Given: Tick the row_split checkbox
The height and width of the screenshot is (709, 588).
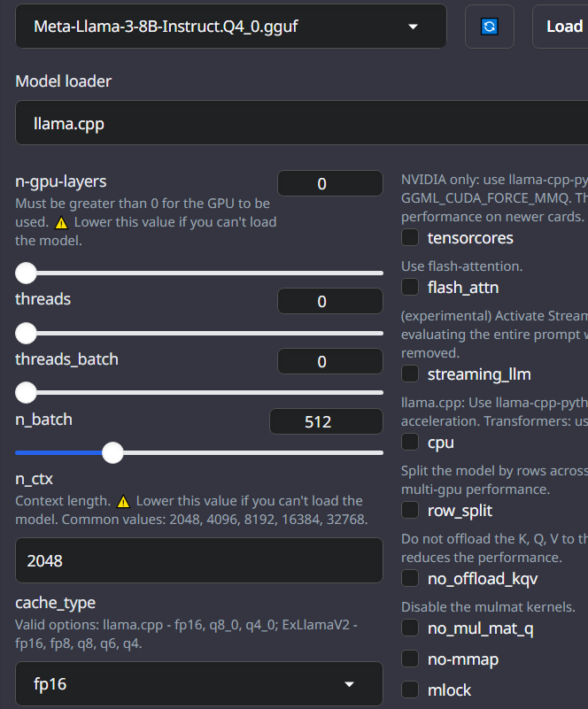Looking at the screenshot, I should [410, 510].
